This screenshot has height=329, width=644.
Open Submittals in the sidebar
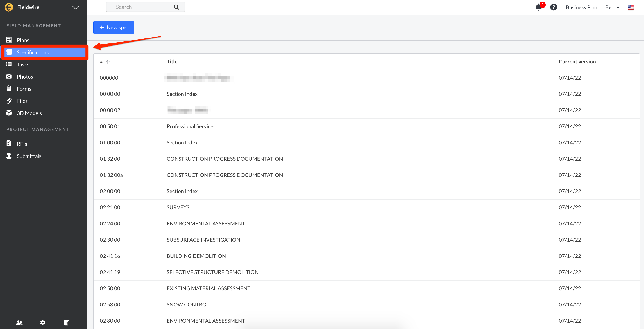(x=29, y=156)
